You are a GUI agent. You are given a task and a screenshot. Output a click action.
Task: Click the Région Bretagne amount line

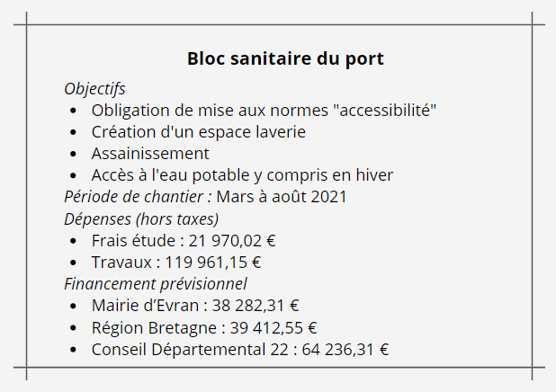tap(204, 327)
